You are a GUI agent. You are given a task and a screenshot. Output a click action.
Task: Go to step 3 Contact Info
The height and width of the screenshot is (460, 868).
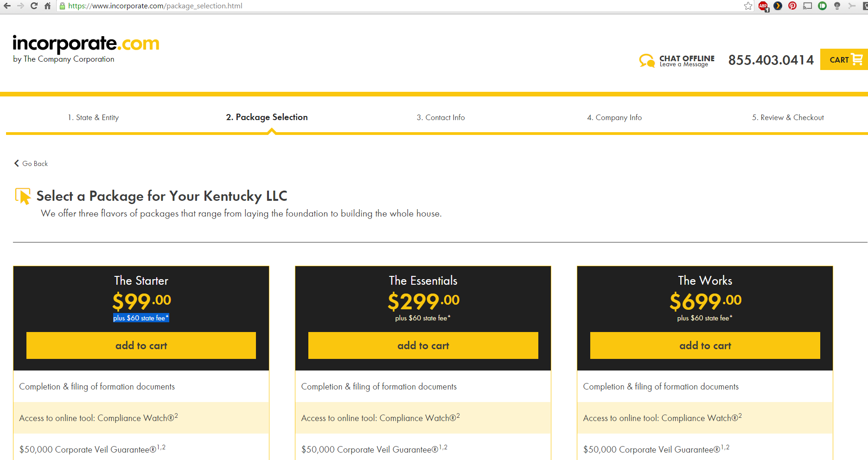coord(440,117)
